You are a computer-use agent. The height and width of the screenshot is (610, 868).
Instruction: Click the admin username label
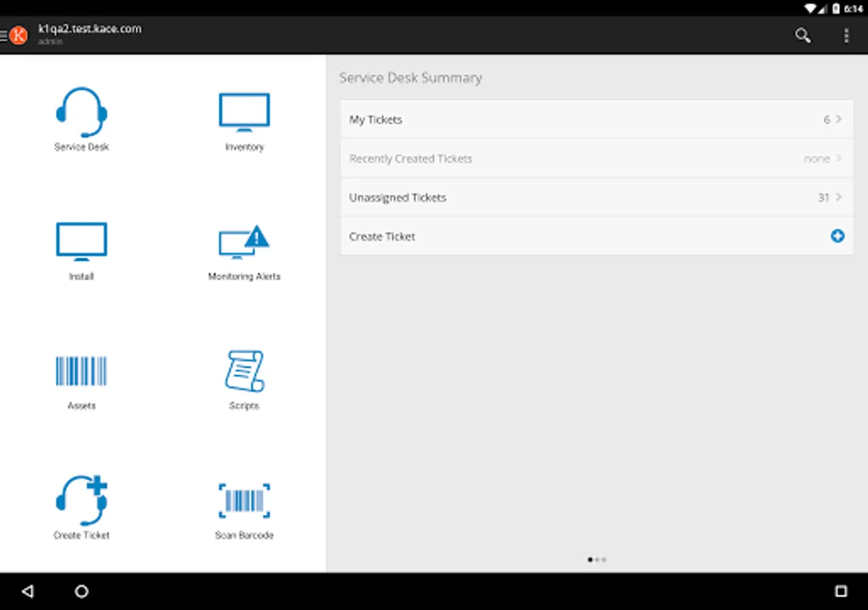tap(50, 41)
